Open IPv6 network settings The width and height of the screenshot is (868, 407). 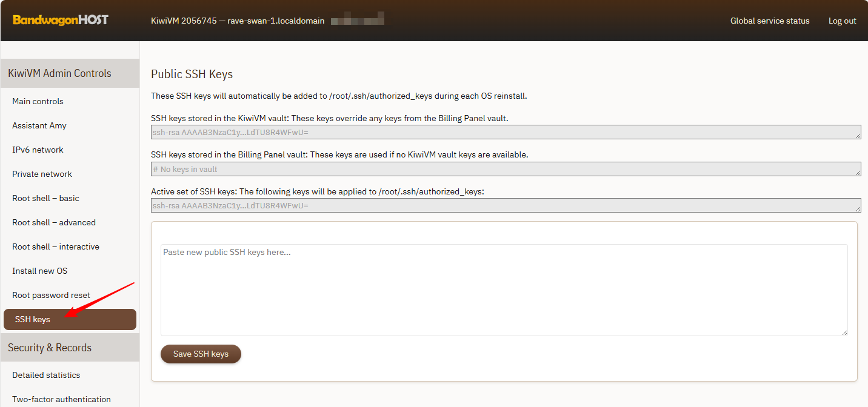(x=38, y=150)
